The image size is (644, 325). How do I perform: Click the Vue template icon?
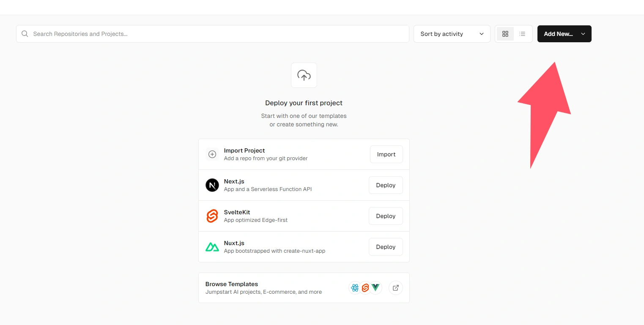tap(375, 288)
